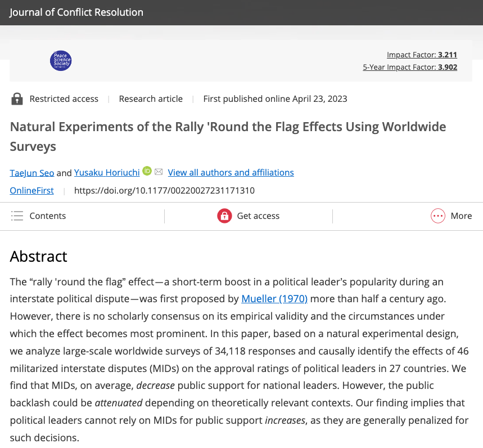Select the Get access option
Screen dimensions: 483x448
(249, 216)
